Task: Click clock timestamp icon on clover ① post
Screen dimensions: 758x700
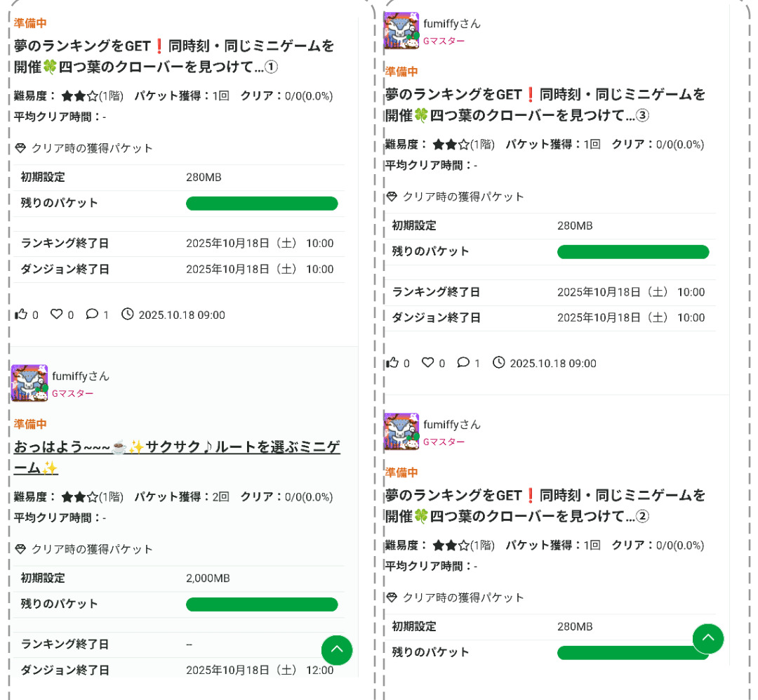Action: (127, 315)
